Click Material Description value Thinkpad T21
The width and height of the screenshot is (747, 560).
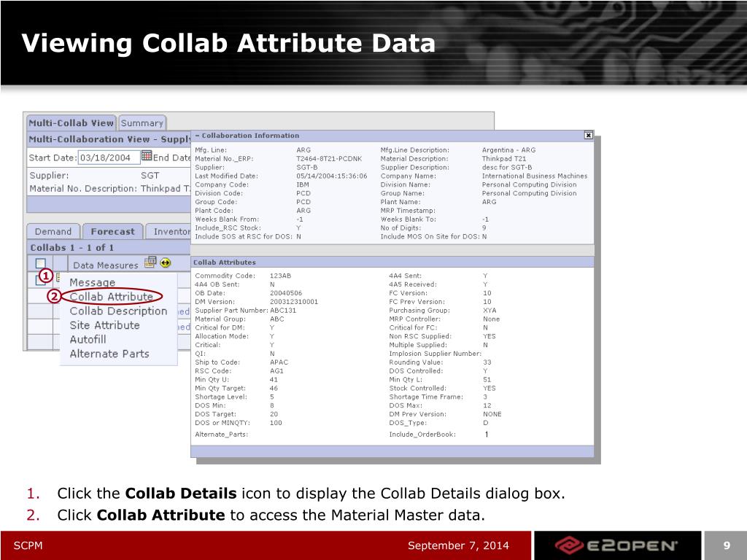pos(504,158)
